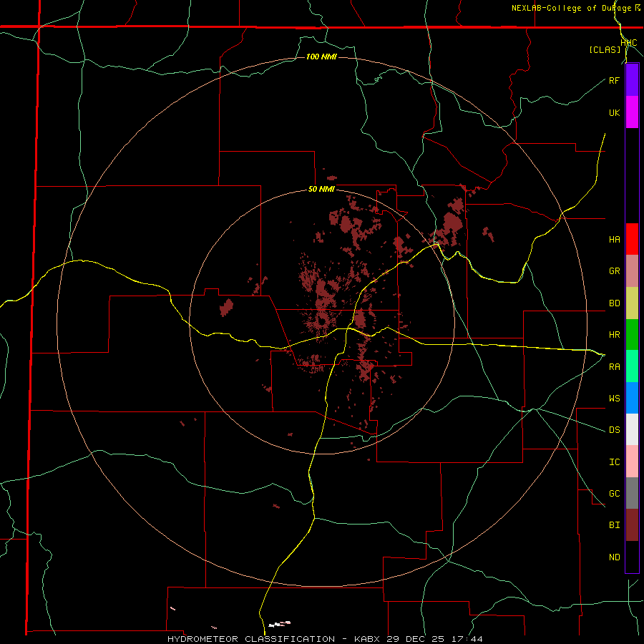Click the KABX station identifier
644x644 pixels.
click(367, 639)
